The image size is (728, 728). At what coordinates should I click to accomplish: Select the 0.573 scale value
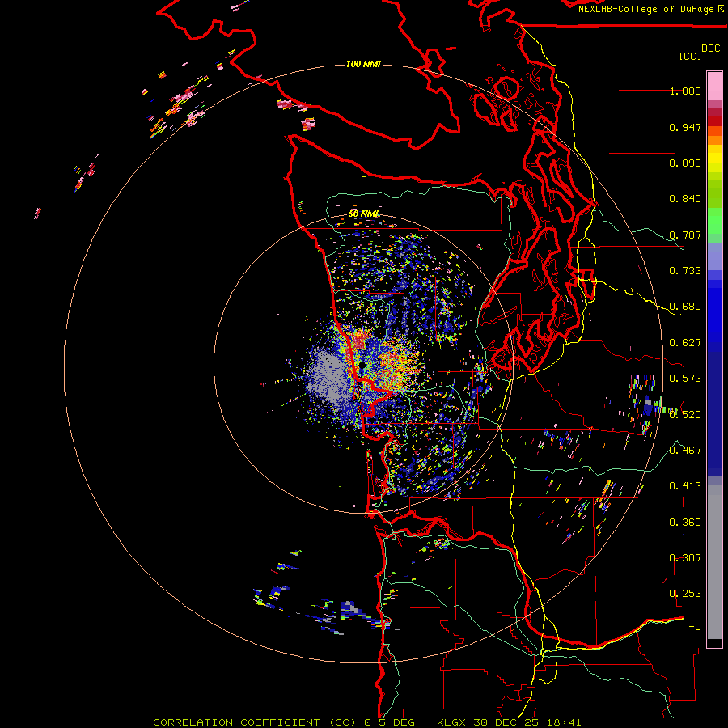[x=685, y=379]
